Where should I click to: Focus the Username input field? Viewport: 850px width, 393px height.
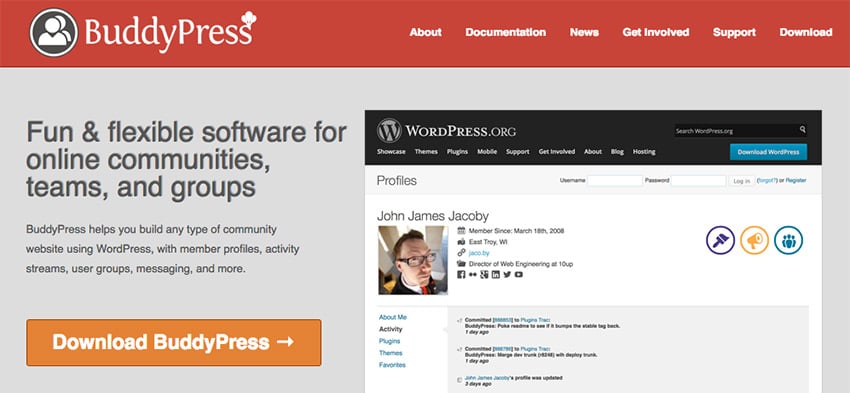pyautogui.click(x=615, y=181)
